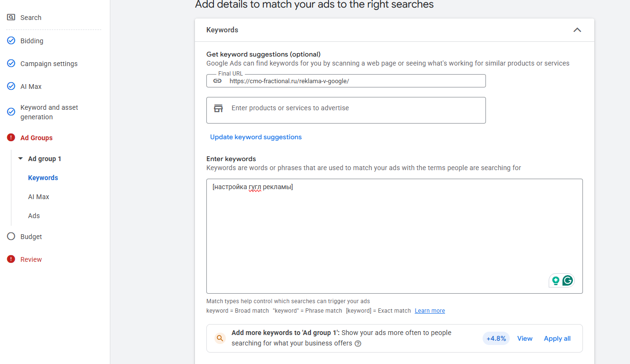The image size is (630, 364).
Task: Open the Ads sub-item in sidebar
Action: tap(34, 216)
